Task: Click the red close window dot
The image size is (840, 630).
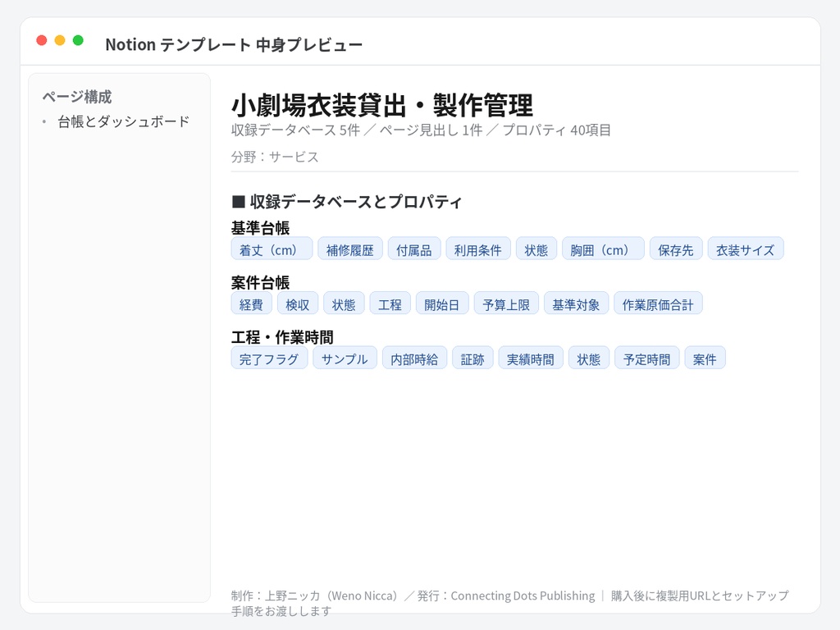Action: click(x=41, y=40)
